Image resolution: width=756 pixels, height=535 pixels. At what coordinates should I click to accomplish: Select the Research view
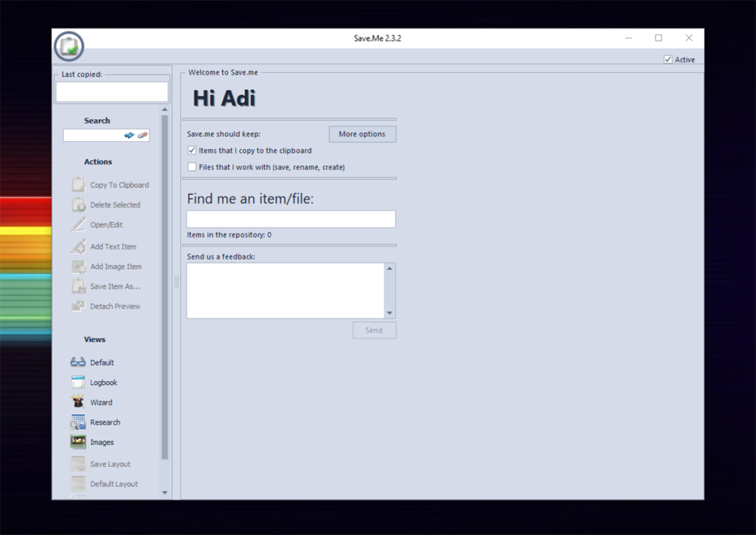coord(105,421)
